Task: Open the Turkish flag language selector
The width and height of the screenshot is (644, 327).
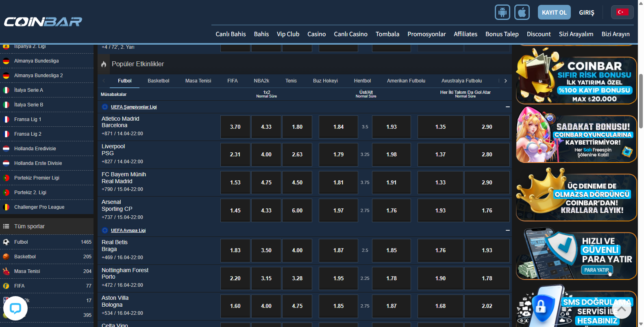Action: coord(622,12)
